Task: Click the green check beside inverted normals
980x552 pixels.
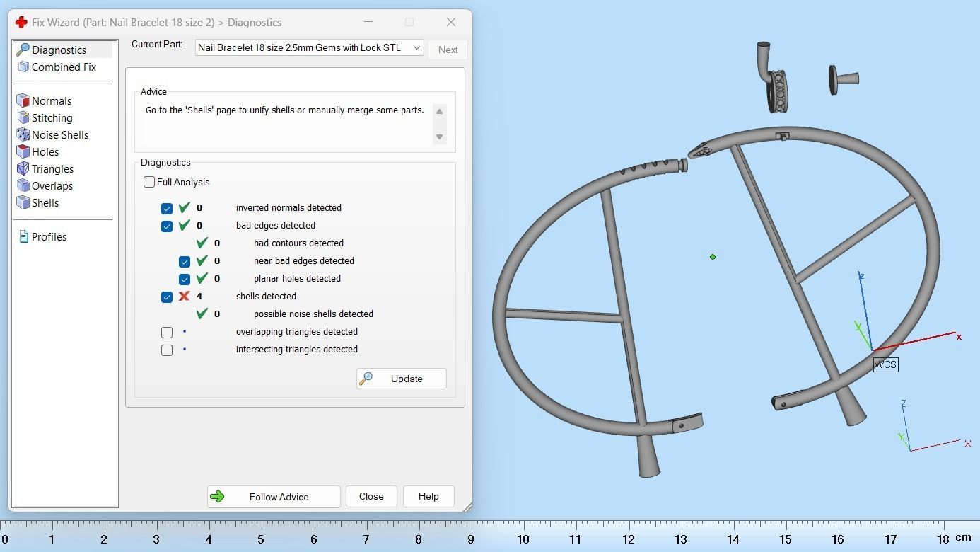Action: click(185, 207)
